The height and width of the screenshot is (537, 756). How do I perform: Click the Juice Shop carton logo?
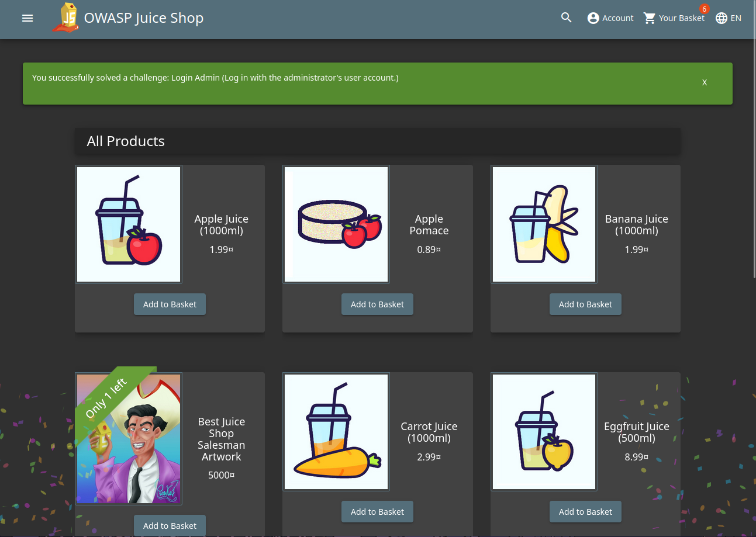[65, 18]
